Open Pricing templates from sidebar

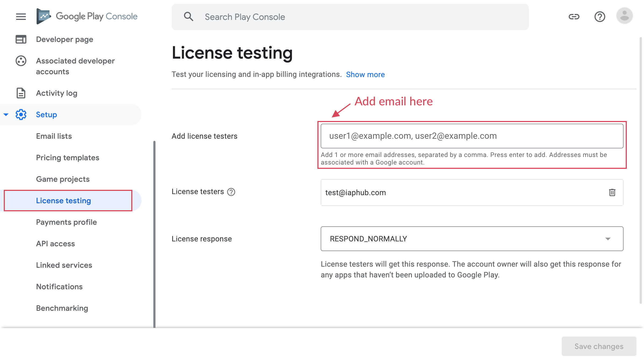pyautogui.click(x=68, y=158)
